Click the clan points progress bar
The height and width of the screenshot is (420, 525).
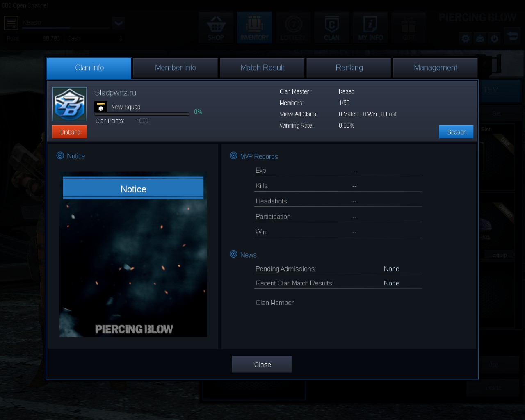(142, 114)
